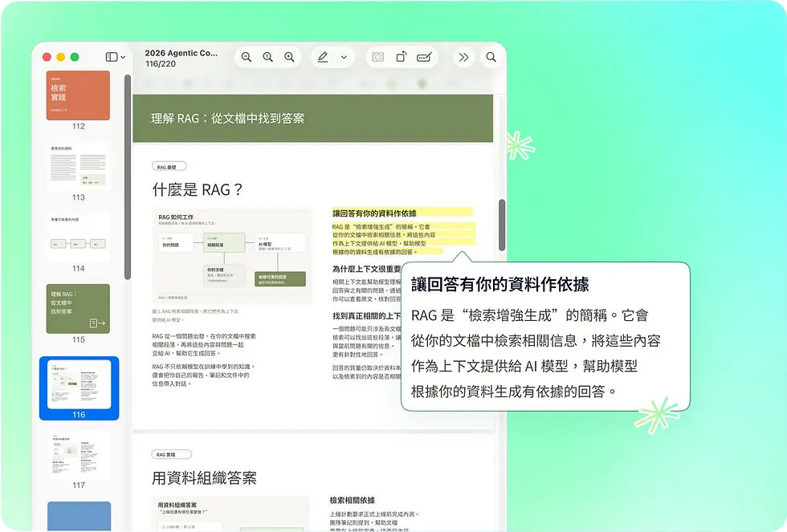
Task: Click the highlighted heading "讓回答有你的資料作依據" on the page
Action: tap(374, 213)
